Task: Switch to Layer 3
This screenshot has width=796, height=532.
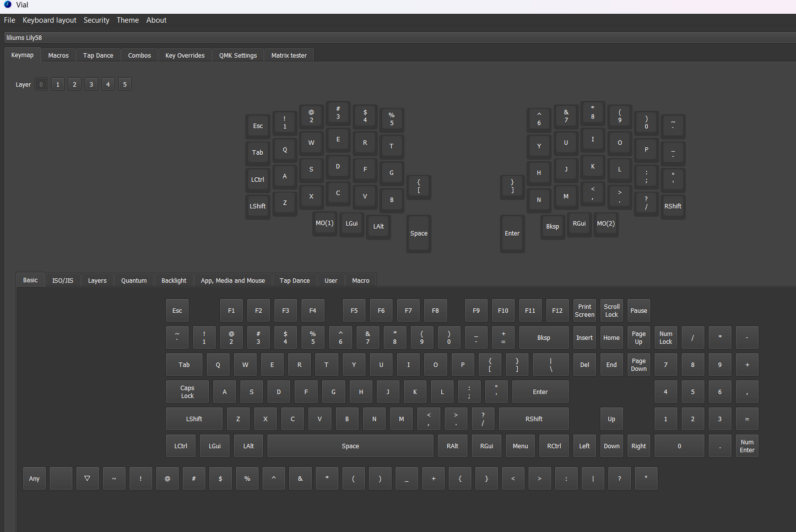Action: coord(91,84)
